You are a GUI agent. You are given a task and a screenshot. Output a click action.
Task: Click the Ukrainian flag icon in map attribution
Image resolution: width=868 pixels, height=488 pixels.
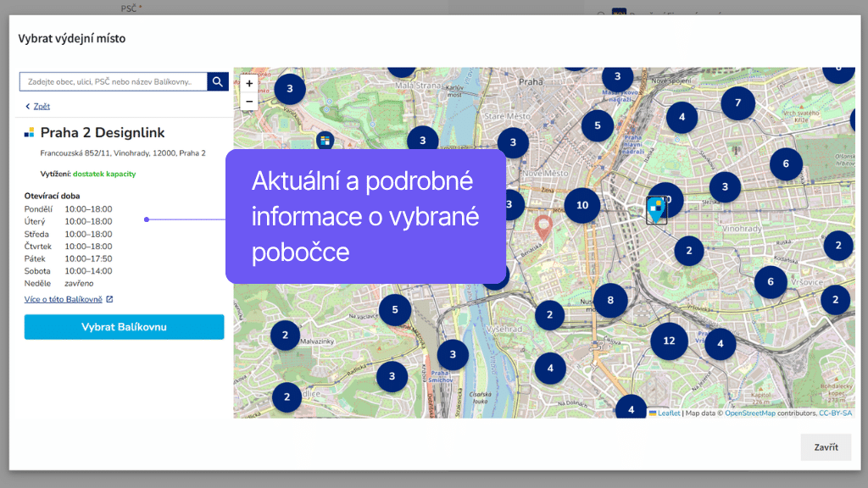point(654,413)
